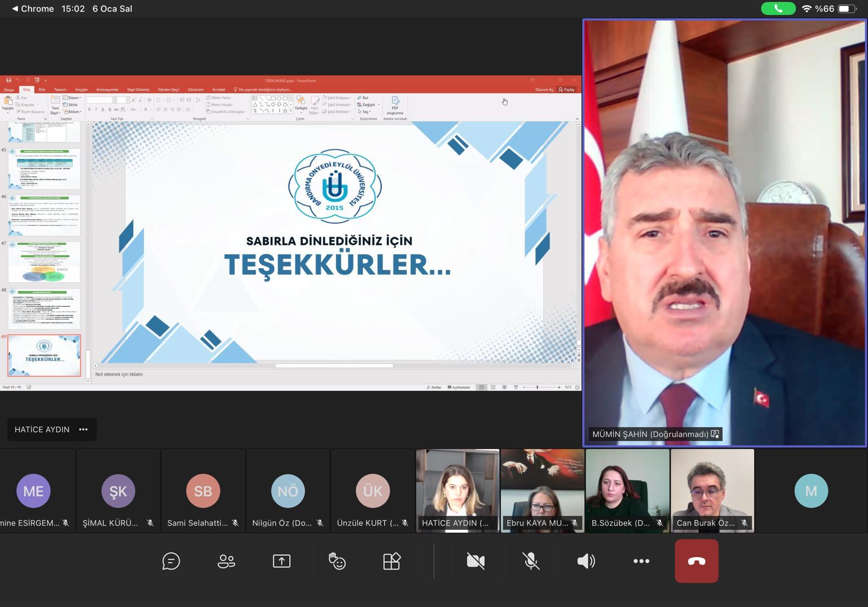The image size is (868, 607).
Task: Tap the share content icon
Action: point(282,561)
